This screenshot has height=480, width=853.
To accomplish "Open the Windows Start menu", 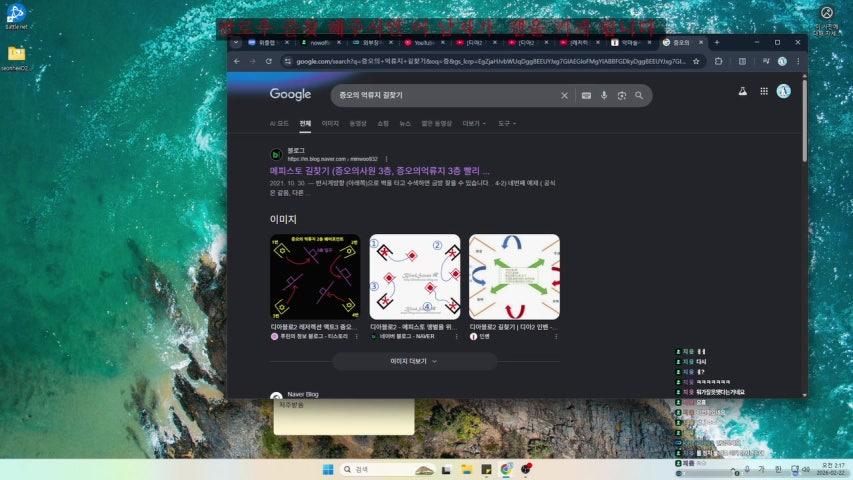I will click(328, 469).
